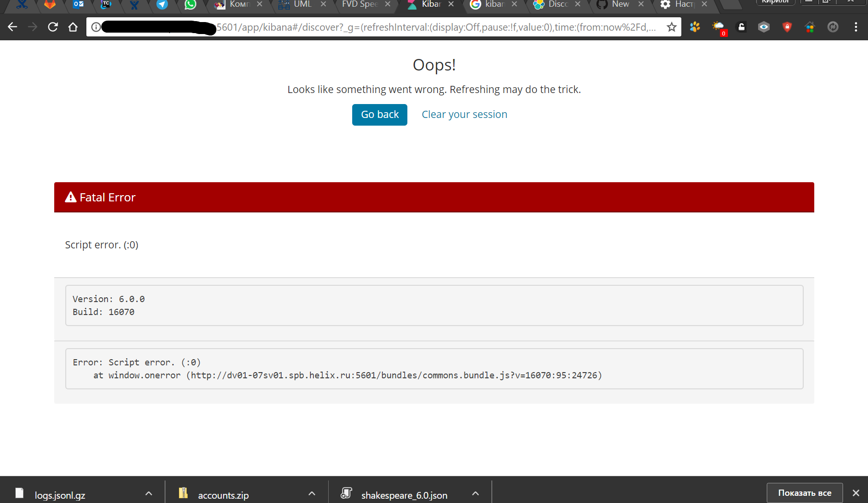Click the browser back arrow
This screenshot has width=868, height=503.
pos(12,27)
